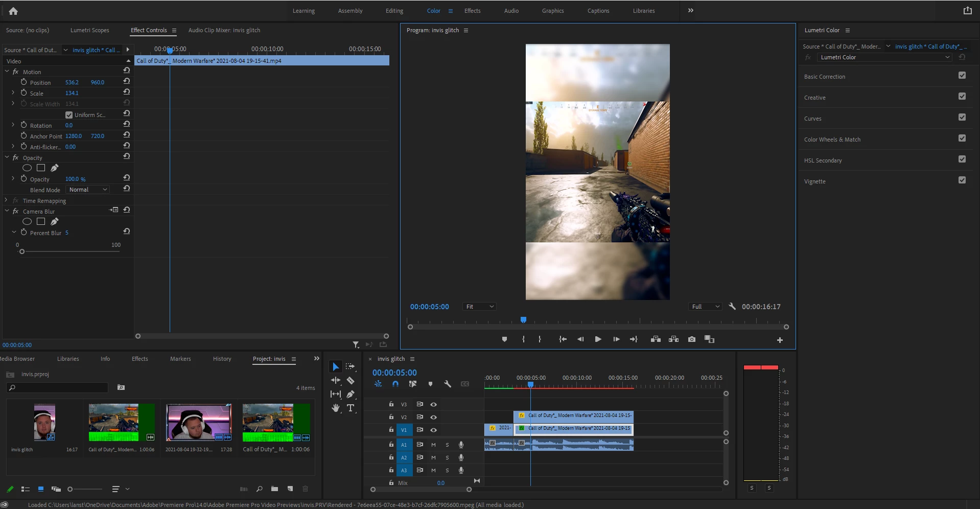Open the Program monitor button editor plus
Screen dimensions: 980x509
(780, 340)
